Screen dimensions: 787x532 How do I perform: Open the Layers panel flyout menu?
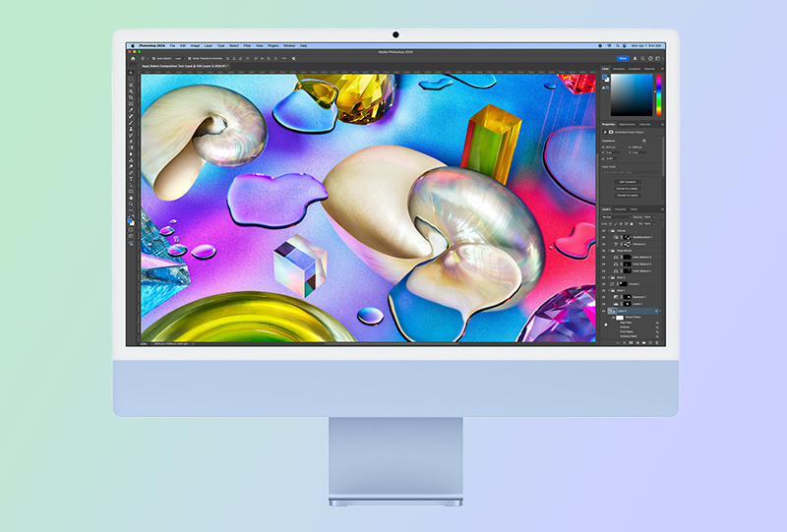662,209
